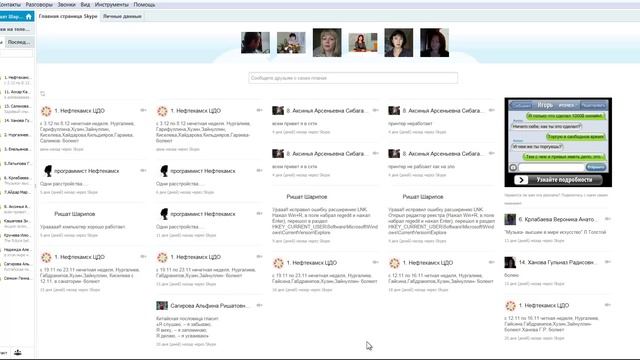Open the thumbnail of woman with flowers
Screen dimensions: 640x360
291,42
